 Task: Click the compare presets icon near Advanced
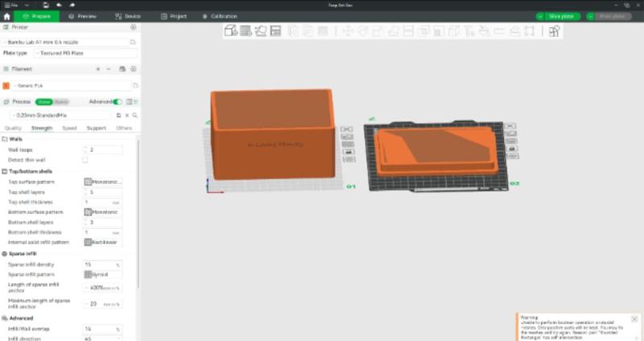click(x=130, y=102)
